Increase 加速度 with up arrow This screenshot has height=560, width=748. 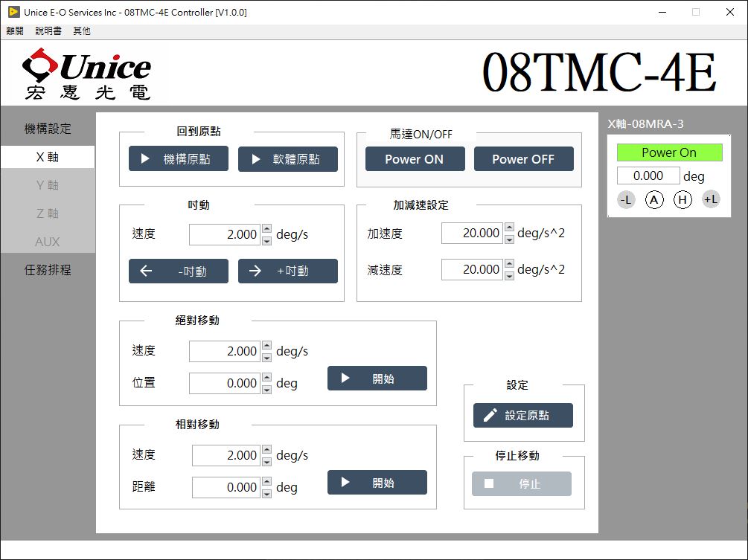tap(510, 228)
